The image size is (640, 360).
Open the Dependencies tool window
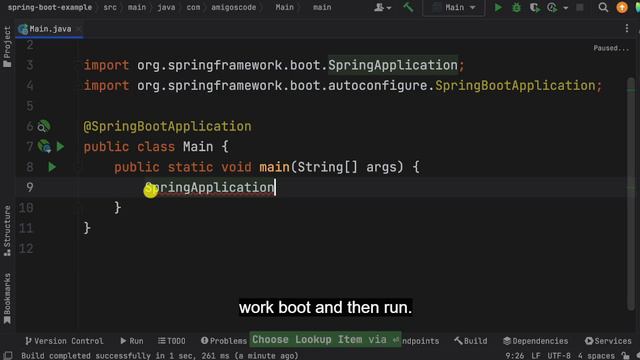(x=536, y=341)
